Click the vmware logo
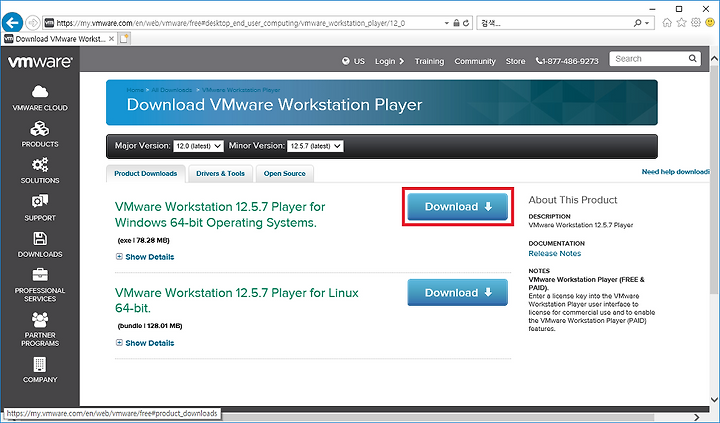The image size is (720, 423). click(x=40, y=62)
